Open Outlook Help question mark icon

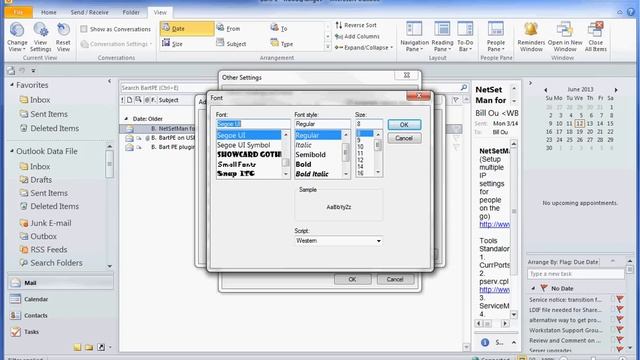click(x=631, y=12)
